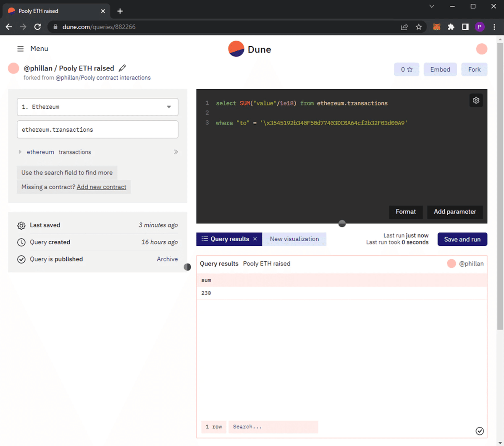
Task: Go forward in browser history
Action: coord(23,27)
